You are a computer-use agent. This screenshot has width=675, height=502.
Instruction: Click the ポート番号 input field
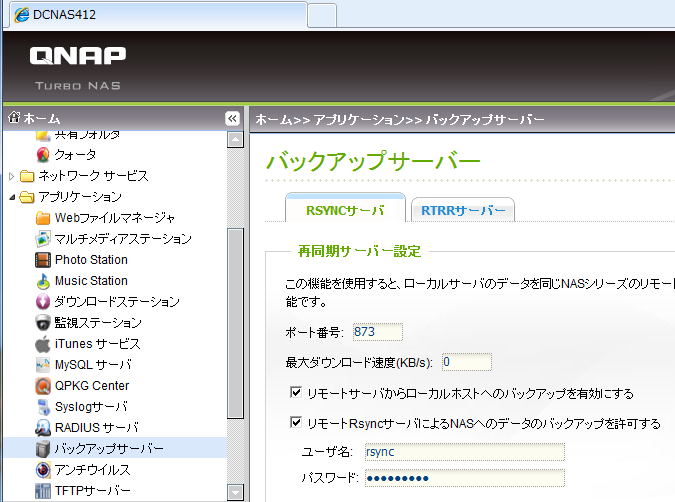coord(377,332)
